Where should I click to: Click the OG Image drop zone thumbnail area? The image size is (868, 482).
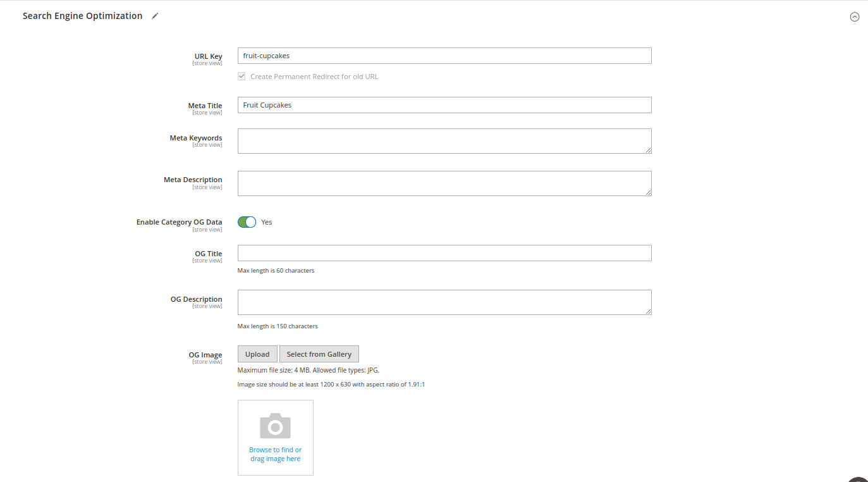pos(276,437)
